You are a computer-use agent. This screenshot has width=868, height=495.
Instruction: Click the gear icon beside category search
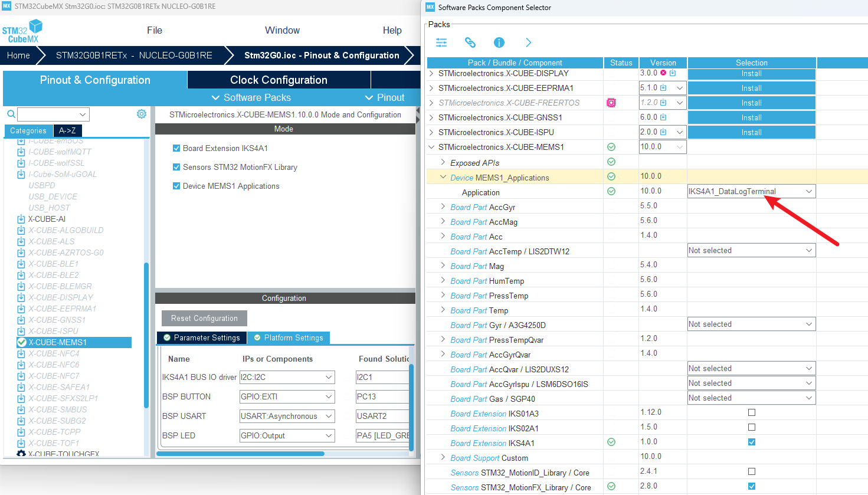[x=142, y=114]
